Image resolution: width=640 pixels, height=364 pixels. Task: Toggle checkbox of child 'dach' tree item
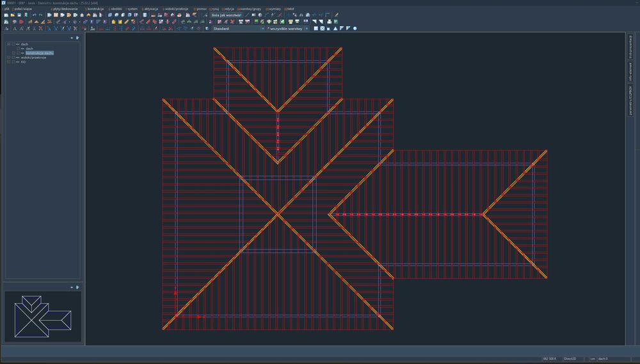pyautogui.click(x=18, y=49)
